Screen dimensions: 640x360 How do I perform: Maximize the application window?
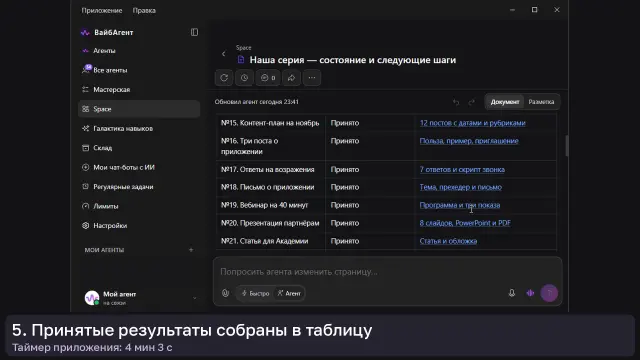(x=534, y=10)
